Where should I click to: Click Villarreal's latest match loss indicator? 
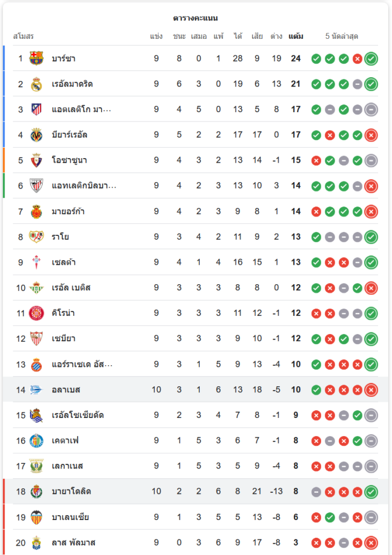[371, 135]
